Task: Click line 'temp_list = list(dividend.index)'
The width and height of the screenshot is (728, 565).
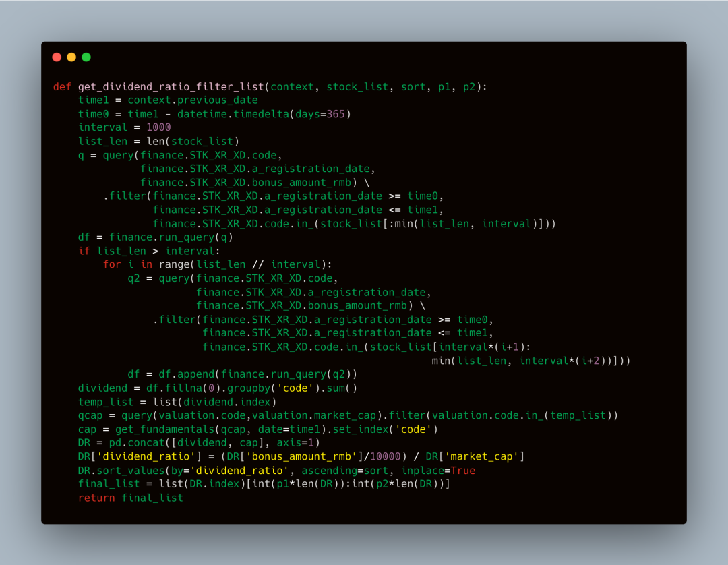Action: click(177, 402)
